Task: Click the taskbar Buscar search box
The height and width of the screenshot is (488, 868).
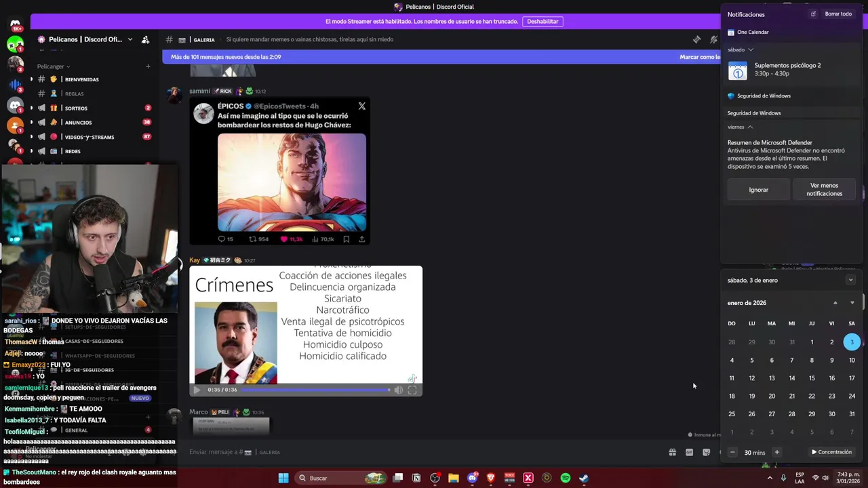Action: pos(342,478)
